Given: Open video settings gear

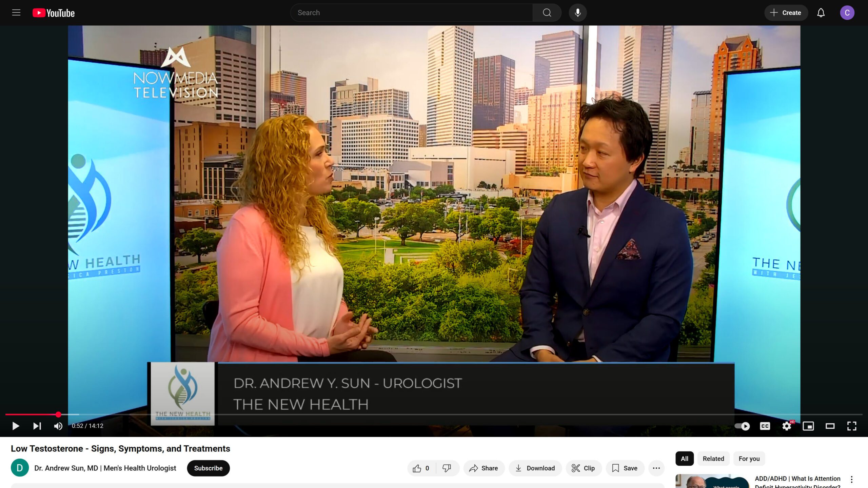Looking at the screenshot, I should point(787,426).
